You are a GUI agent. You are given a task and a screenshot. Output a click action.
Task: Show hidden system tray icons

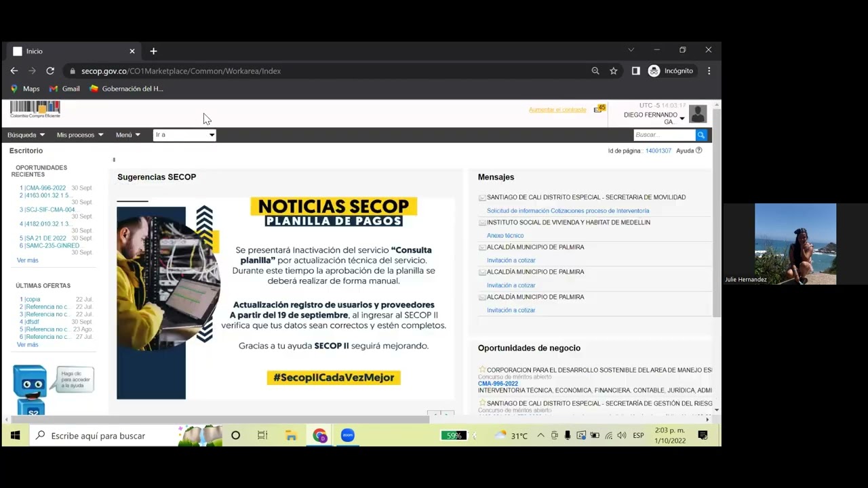click(x=540, y=435)
